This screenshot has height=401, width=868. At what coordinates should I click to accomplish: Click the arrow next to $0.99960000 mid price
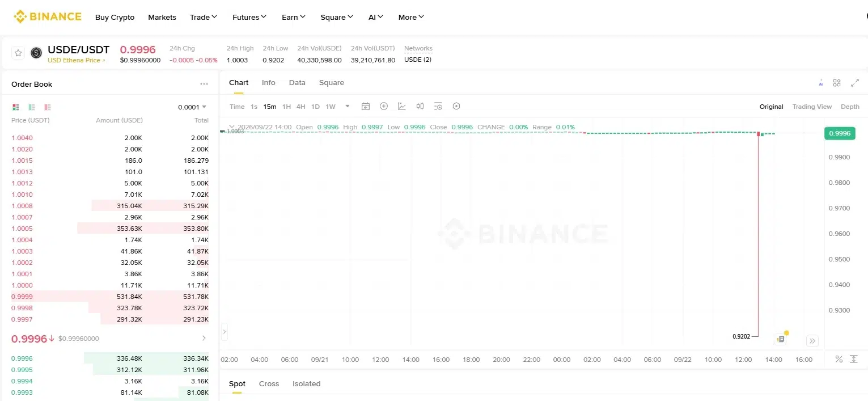[204, 338]
